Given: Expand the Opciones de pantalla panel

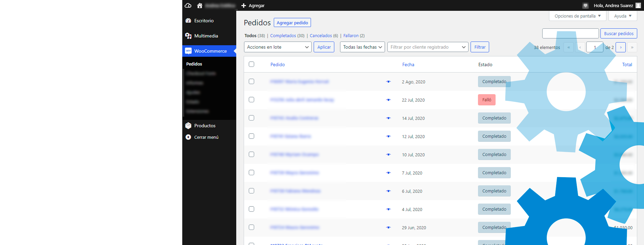Looking at the screenshot, I should [577, 16].
